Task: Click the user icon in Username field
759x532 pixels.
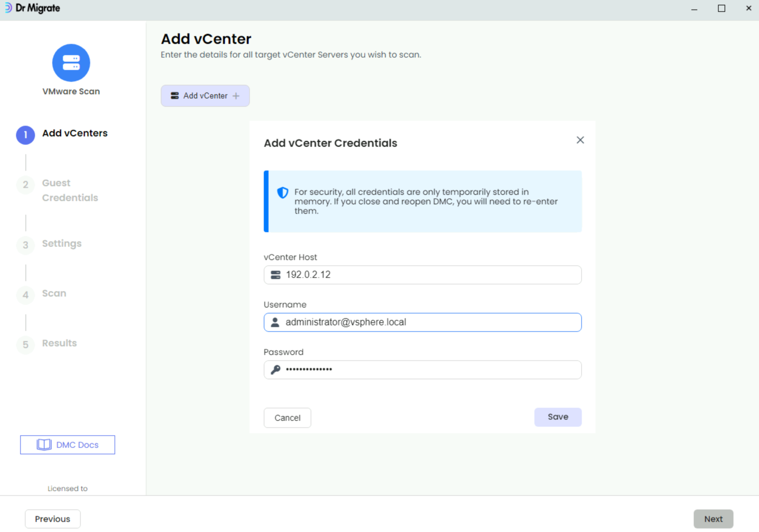Action: click(x=275, y=322)
